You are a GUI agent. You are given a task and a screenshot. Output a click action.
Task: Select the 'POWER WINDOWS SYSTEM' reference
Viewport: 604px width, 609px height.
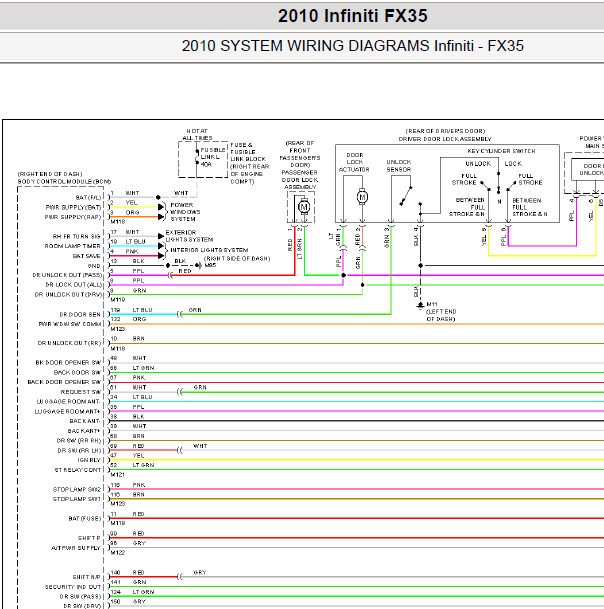click(x=185, y=212)
